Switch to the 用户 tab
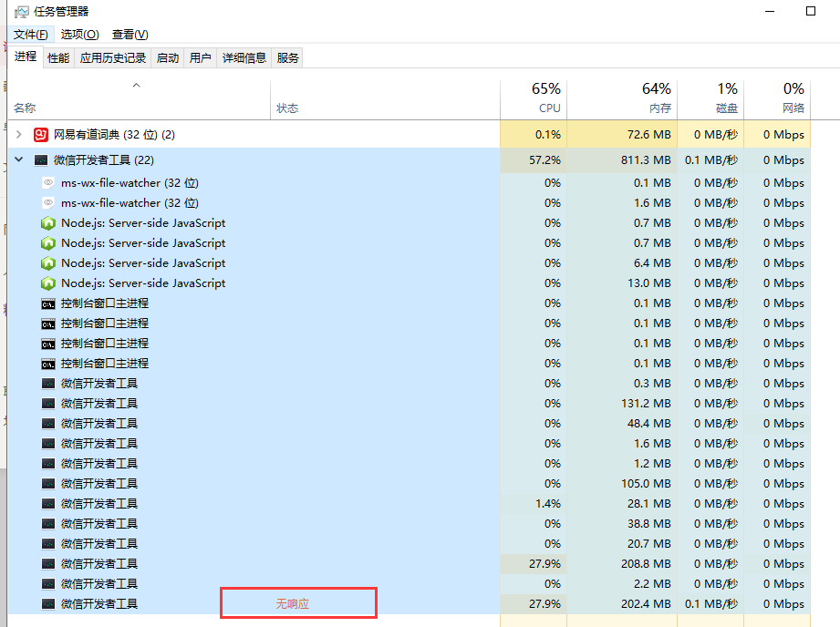 (201, 57)
